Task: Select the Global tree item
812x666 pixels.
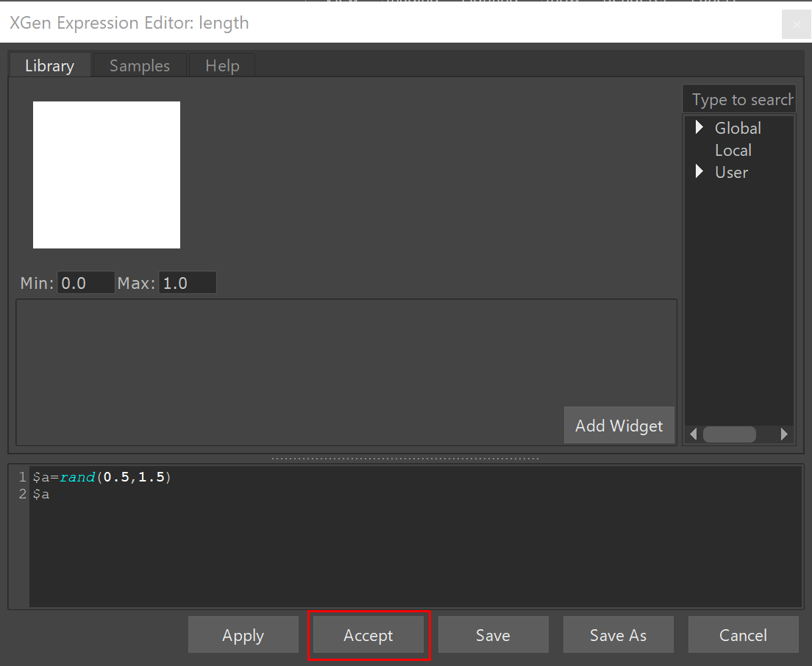Action: click(x=738, y=128)
